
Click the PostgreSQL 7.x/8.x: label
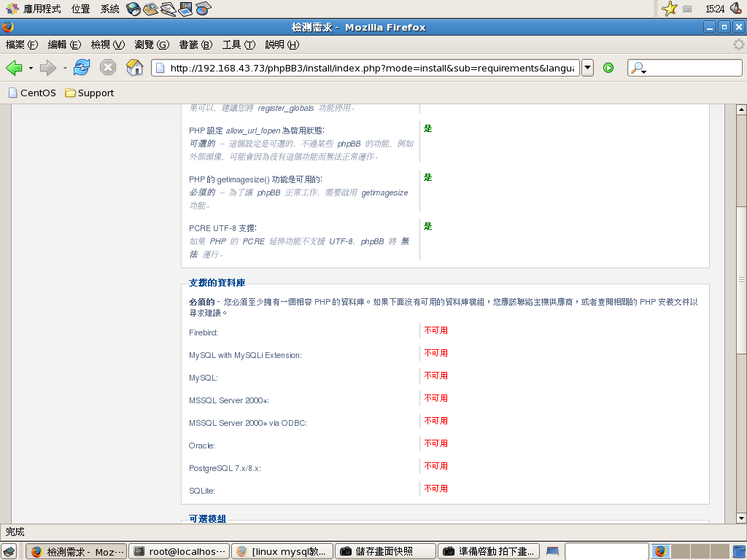[x=225, y=468]
